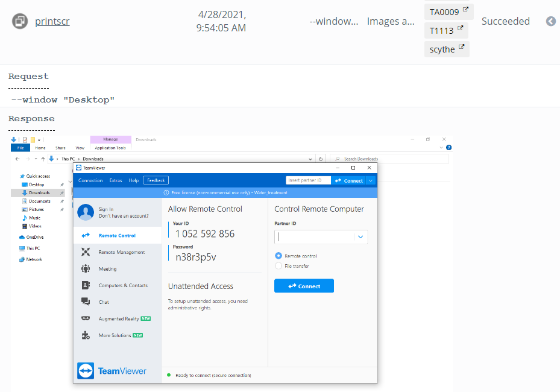
Task: Open Meeting in TeamViewer sidebar
Action: (x=118, y=269)
